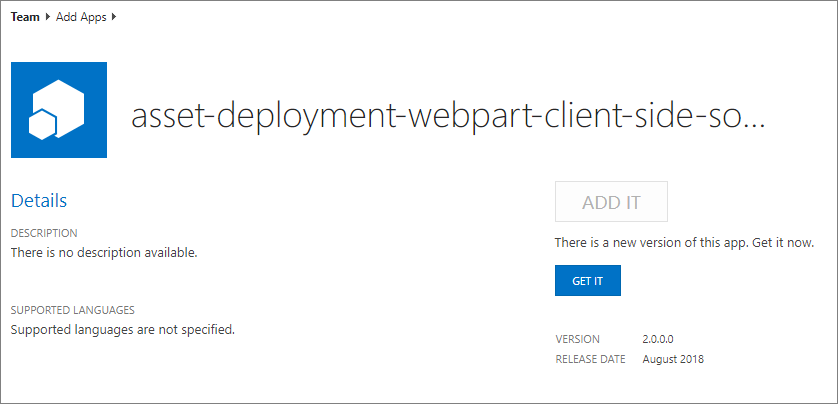This screenshot has width=838, height=404.
Task: Click the small hexagon inside app icon
Action: [x=44, y=124]
